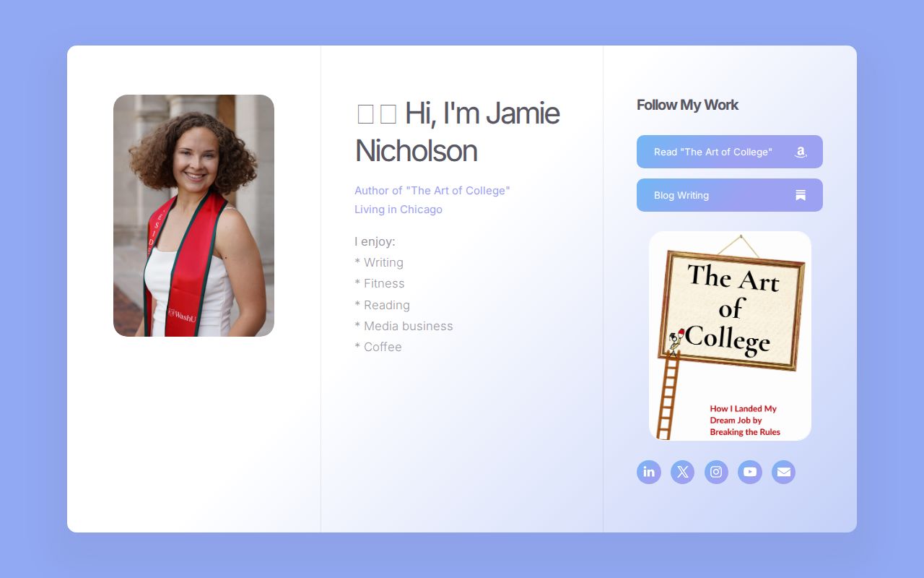Open the YouTube channel icon

click(x=750, y=472)
